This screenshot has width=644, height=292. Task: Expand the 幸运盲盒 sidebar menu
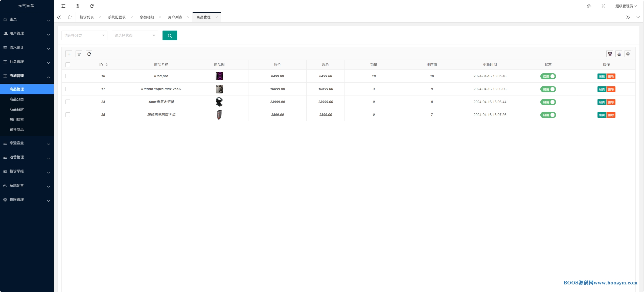pos(27,143)
